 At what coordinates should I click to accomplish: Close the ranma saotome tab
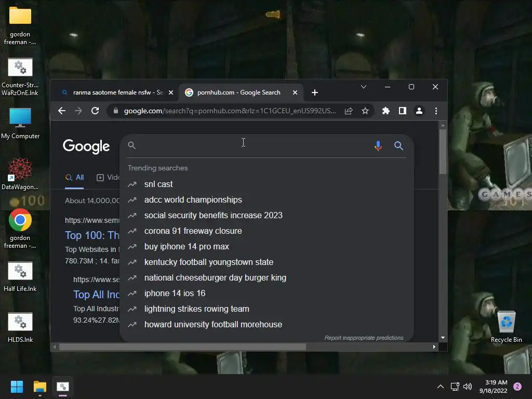(x=171, y=92)
